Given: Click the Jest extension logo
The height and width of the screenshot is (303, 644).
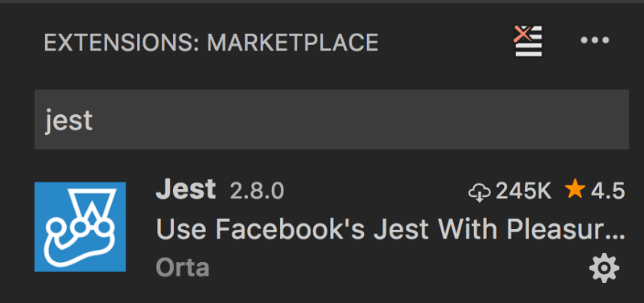Looking at the screenshot, I should click(80, 227).
